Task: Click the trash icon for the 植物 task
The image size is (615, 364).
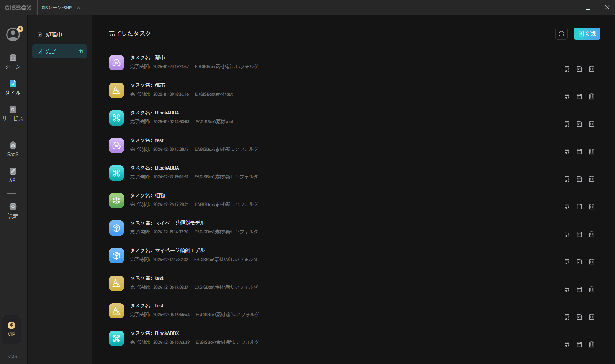Action: click(592, 207)
